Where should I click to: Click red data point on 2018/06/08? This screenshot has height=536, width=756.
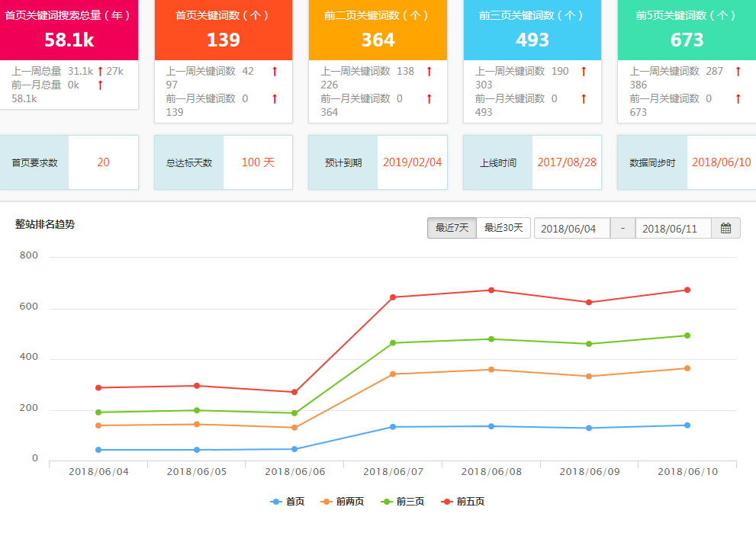[491, 290]
